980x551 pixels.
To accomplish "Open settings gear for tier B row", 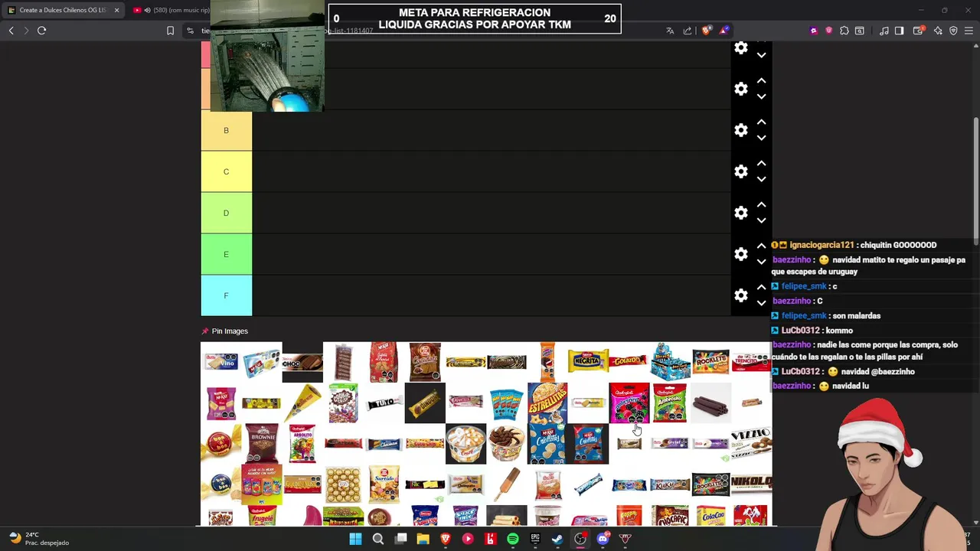I will pos(740,130).
